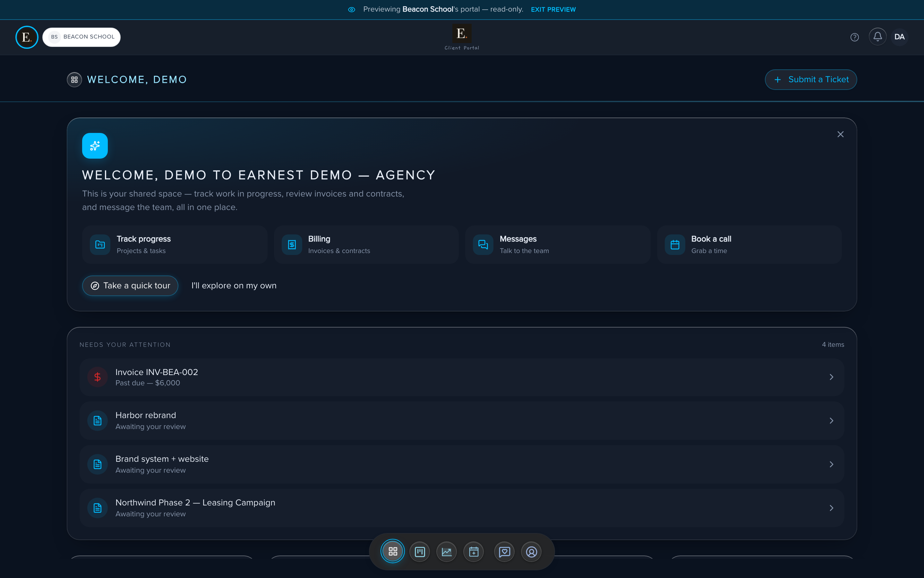This screenshot has height=578, width=924.
Task: Open the Track progress card
Action: (175, 245)
